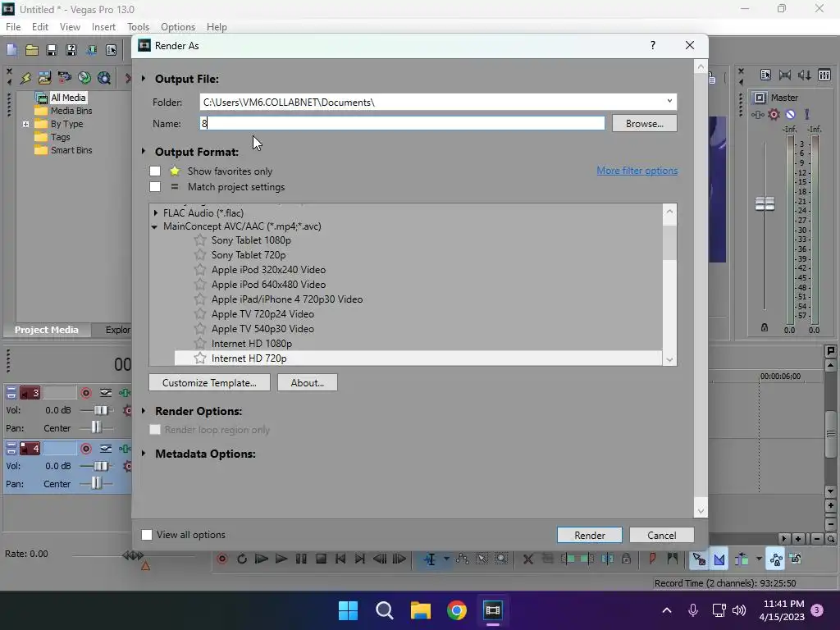Open the Edit menu

(x=39, y=27)
